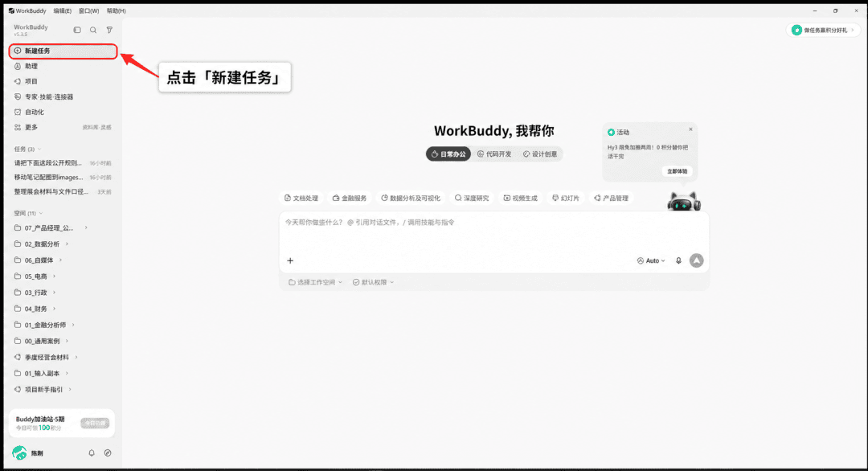Choose the 视频生成 quick action
868x471 pixels.
click(520, 199)
